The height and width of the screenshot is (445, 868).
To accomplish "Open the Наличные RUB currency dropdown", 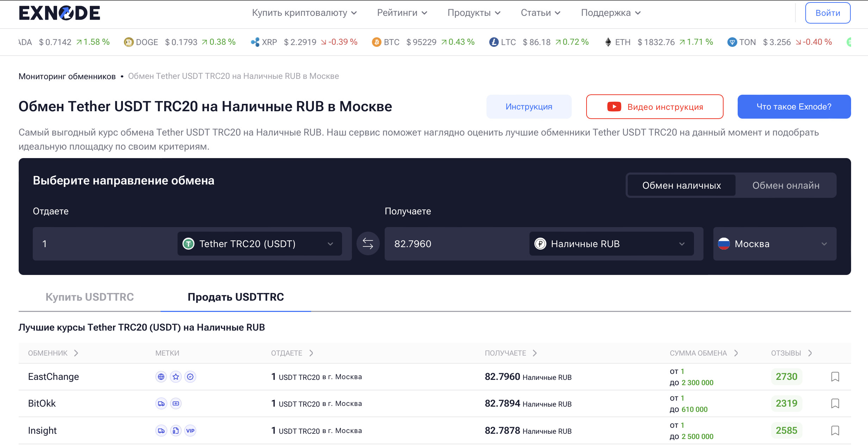I will (611, 244).
